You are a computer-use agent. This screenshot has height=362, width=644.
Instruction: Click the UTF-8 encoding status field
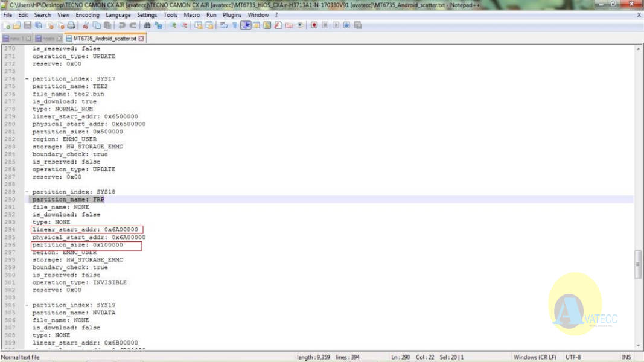[573, 357]
